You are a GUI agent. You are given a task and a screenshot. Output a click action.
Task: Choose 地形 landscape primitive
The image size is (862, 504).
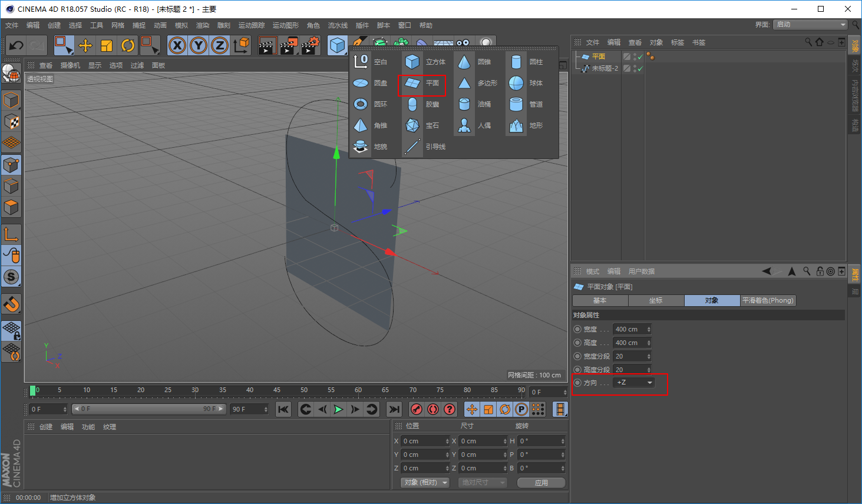point(526,125)
